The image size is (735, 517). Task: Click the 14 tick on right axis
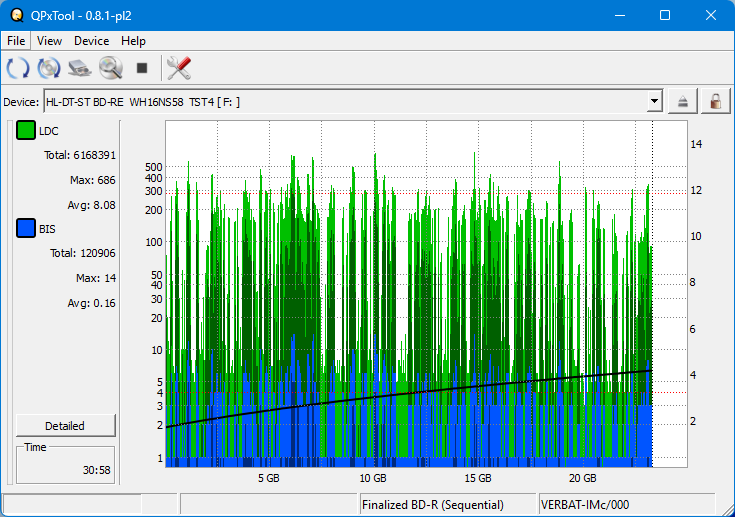pos(696,144)
